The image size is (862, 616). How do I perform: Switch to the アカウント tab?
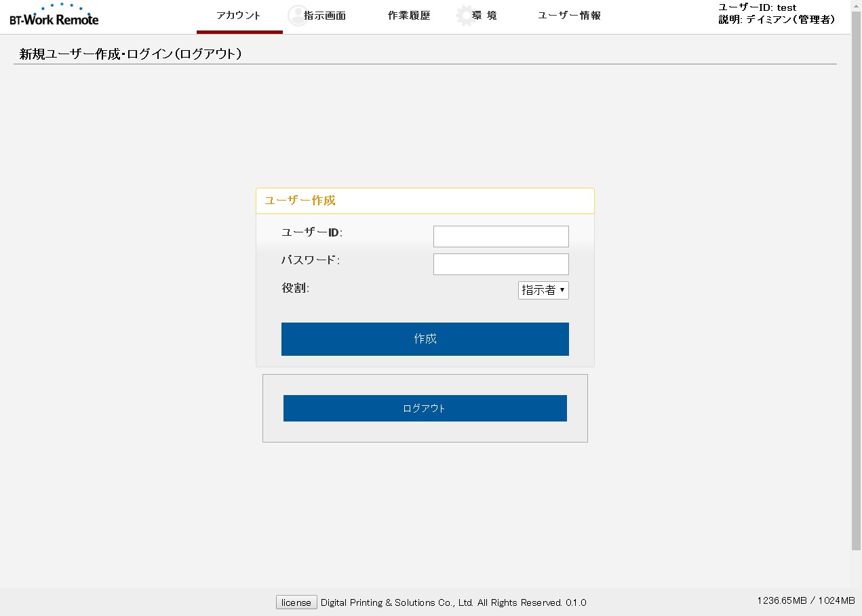coord(239,16)
